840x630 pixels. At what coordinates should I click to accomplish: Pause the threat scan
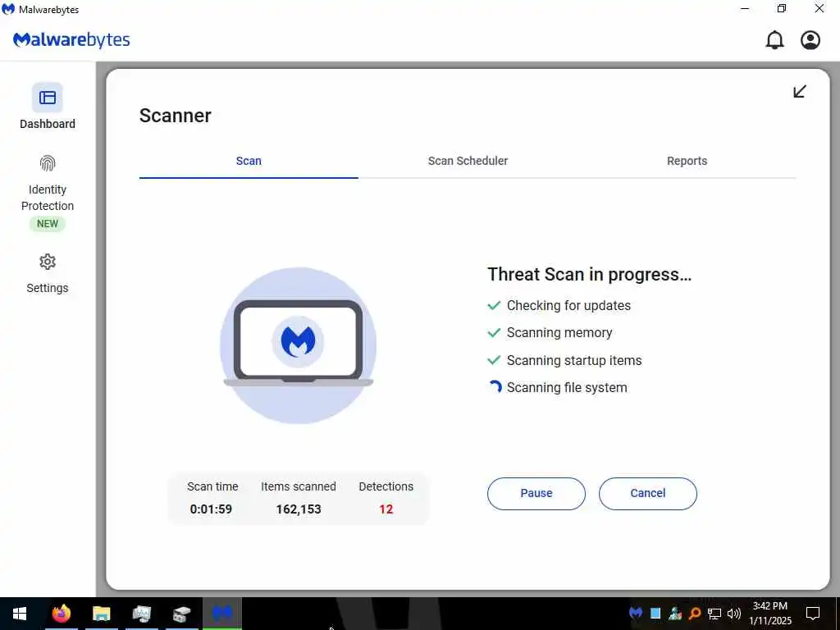tap(536, 493)
